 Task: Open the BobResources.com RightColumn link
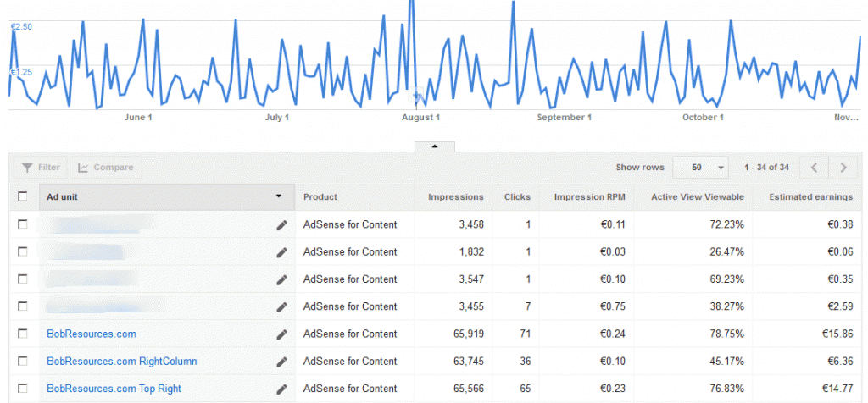(x=122, y=361)
